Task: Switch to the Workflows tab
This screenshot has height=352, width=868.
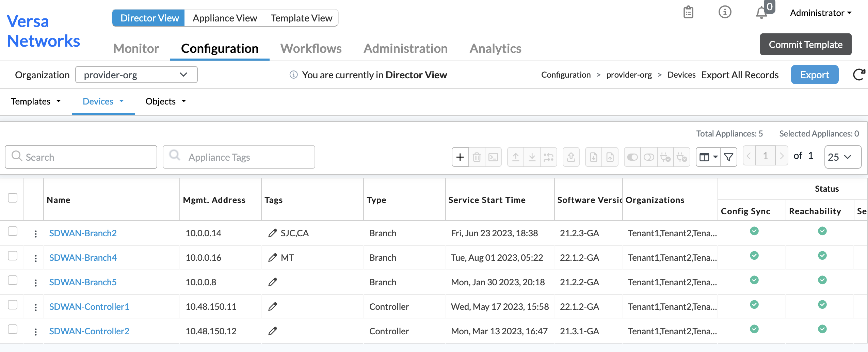Action: pyautogui.click(x=311, y=48)
